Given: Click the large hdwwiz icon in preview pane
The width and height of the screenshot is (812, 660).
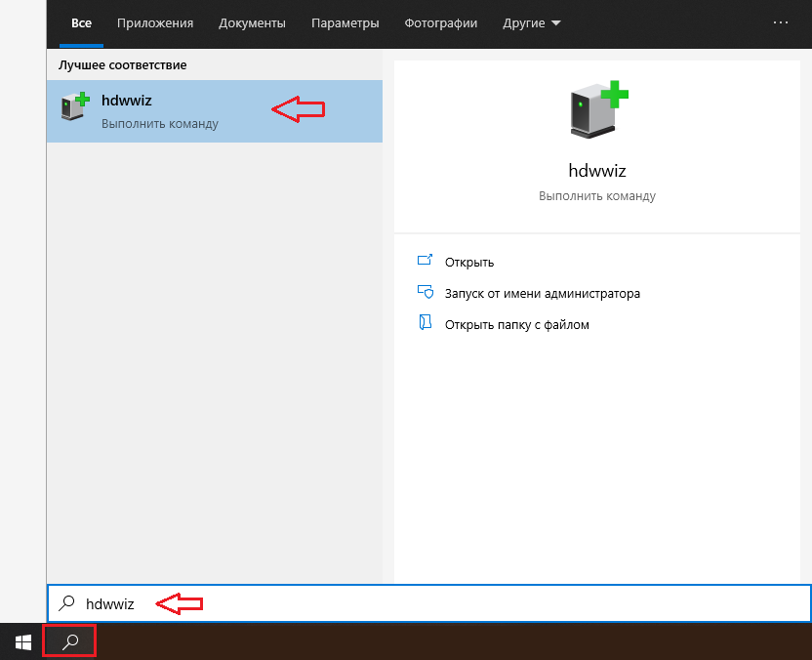Looking at the screenshot, I should tap(598, 109).
